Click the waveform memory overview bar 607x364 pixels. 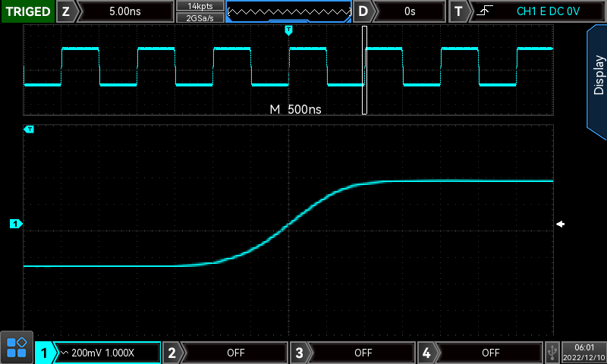[x=288, y=11]
